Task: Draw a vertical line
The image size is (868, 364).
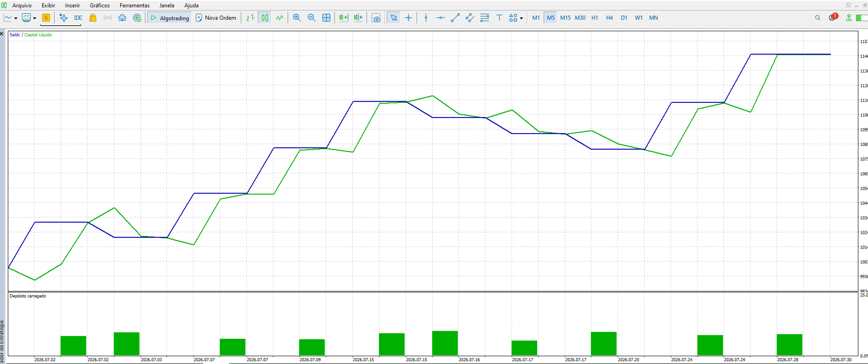Action: 426,18
